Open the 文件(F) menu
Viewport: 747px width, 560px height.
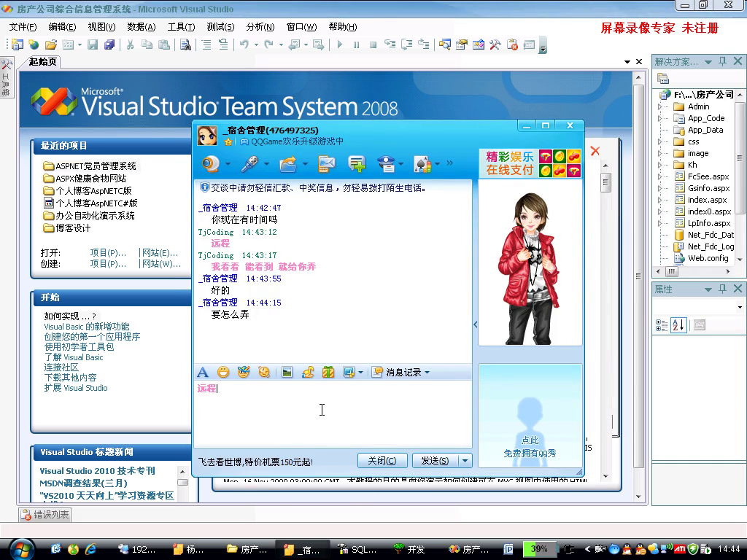[23, 27]
